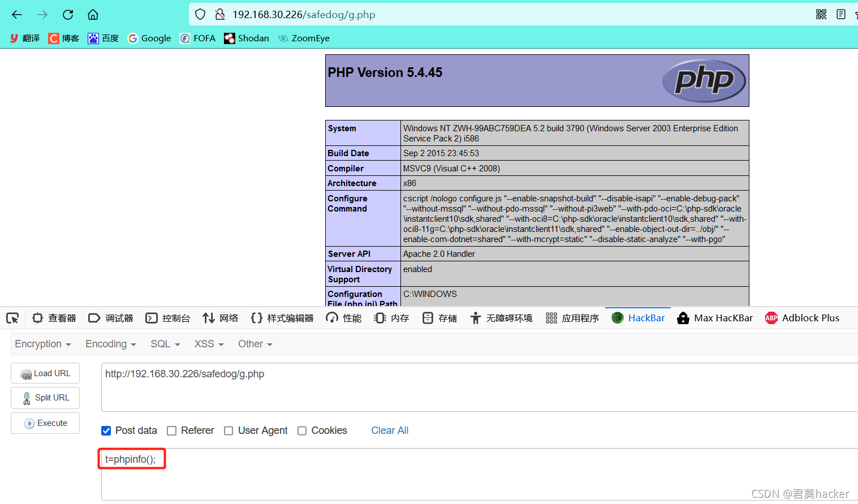
Task: Click the Configure Command row label
Action: pos(347,204)
